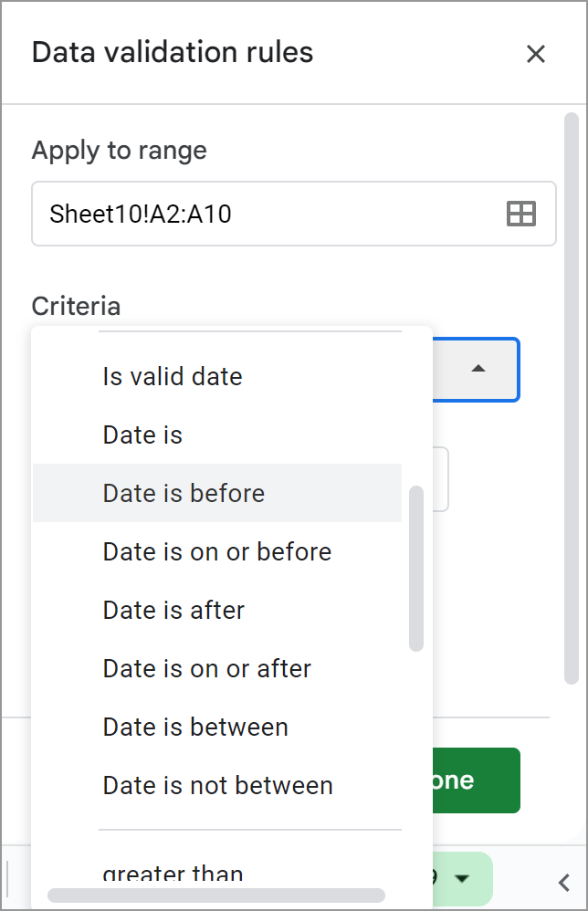The width and height of the screenshot is (588, 911).
Task: Click the X to close Data validation rules
Action: click(536, 54)
